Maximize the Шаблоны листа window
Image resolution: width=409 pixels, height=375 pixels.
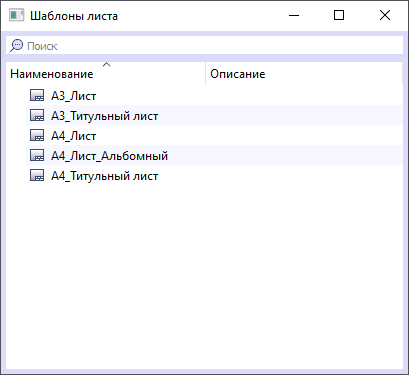[x=339, y=15]
